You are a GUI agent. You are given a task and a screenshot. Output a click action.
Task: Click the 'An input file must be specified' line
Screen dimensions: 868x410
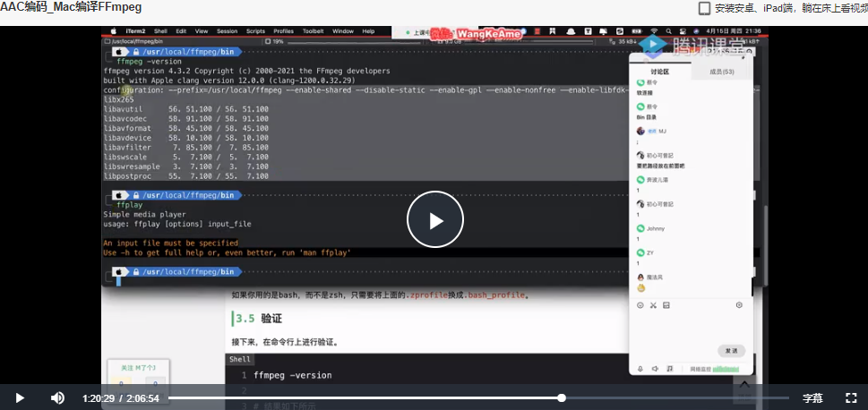[x=170, y=243]
